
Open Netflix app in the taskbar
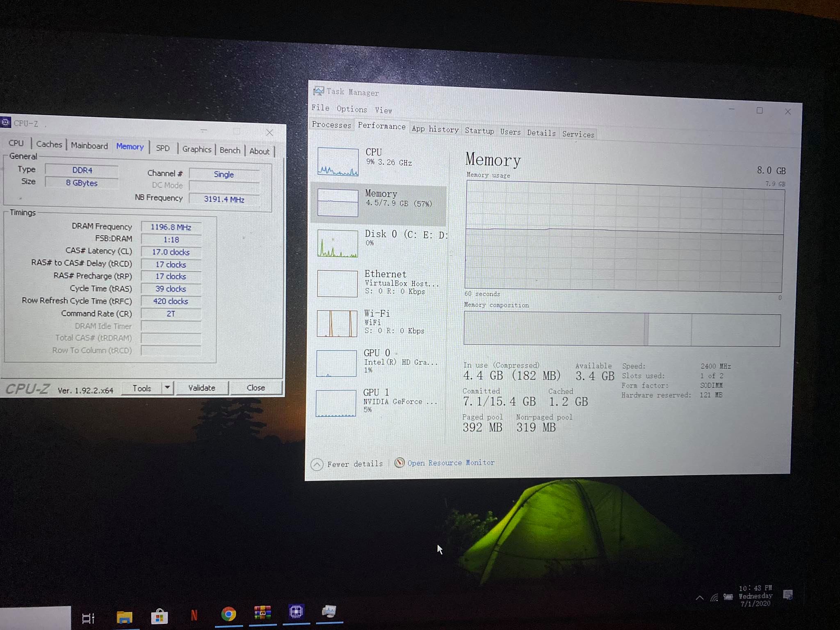tap(194, 615)
